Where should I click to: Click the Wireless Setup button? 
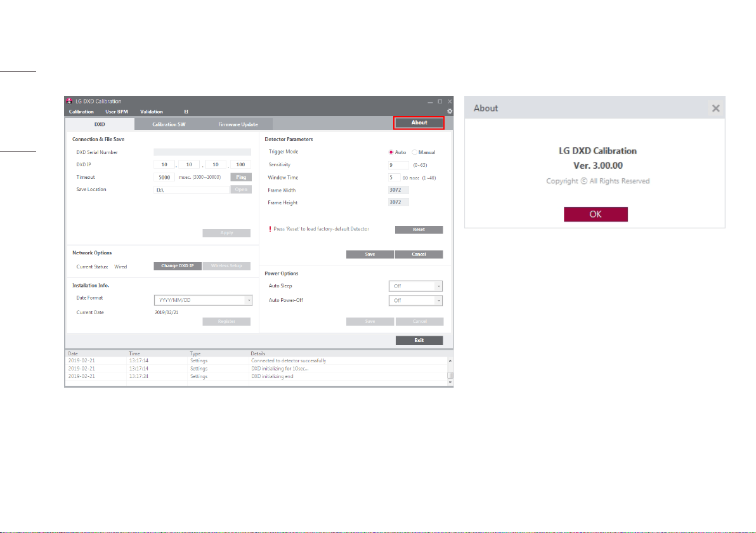point(226,266)
